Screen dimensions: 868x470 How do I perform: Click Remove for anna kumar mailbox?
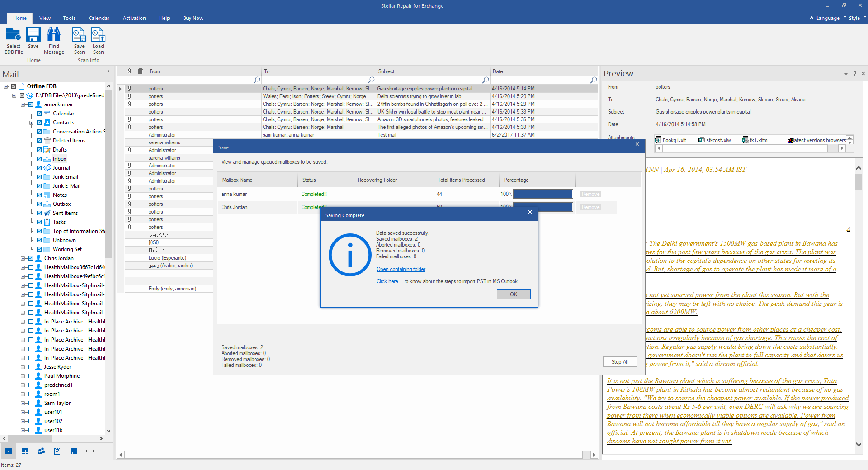click(590, 194)
